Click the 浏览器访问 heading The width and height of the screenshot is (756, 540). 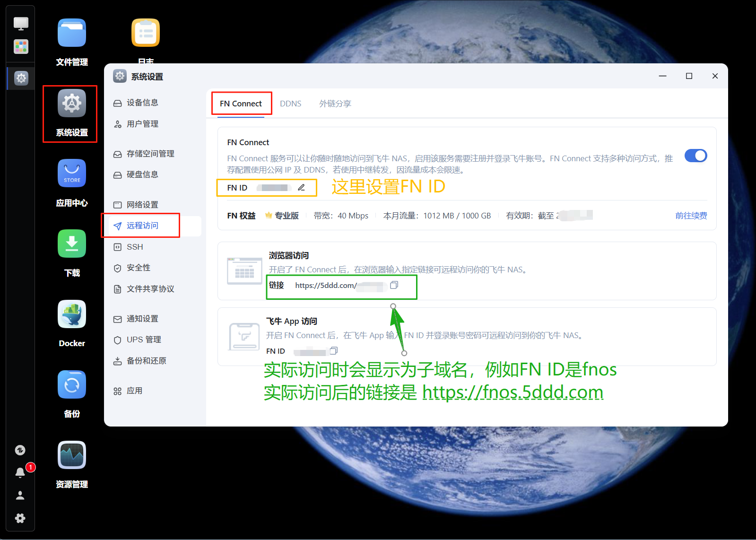click(x=289, y=255)
